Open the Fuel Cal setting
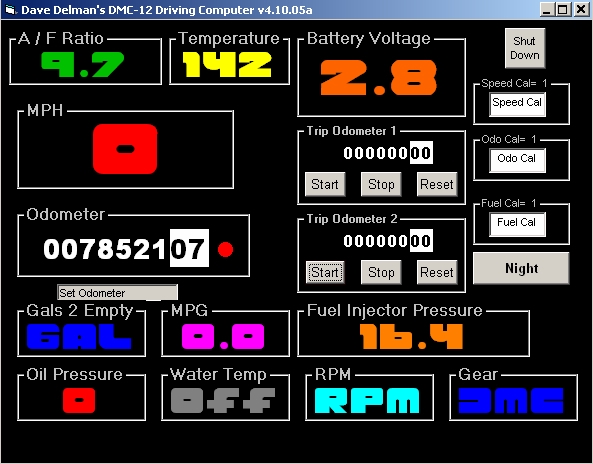This screenshot has width=593, height=464. pos(517,224)
